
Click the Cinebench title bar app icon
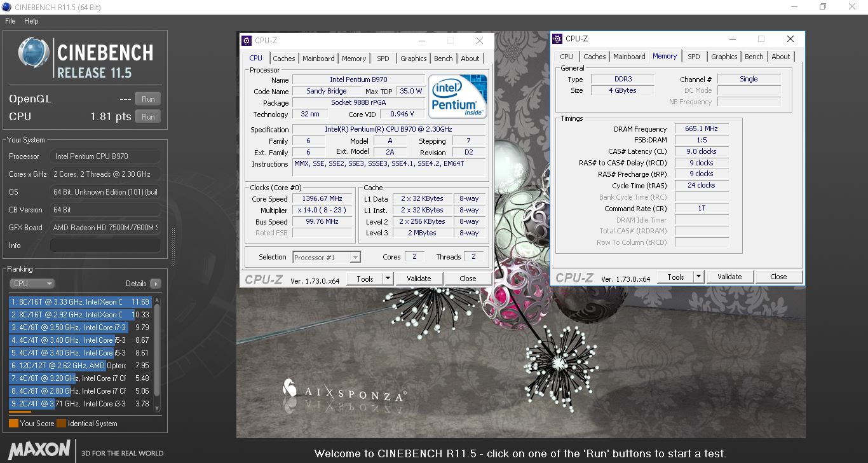point(7,7)
